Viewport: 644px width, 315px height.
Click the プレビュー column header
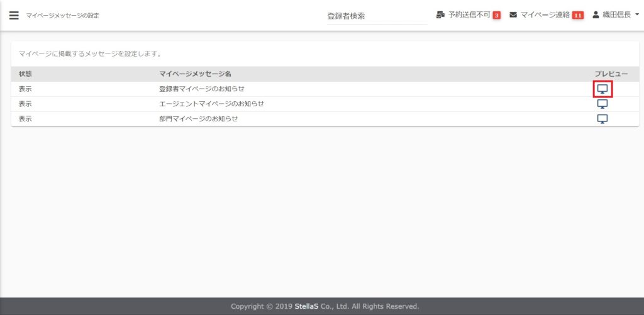(x=611, y=74)
